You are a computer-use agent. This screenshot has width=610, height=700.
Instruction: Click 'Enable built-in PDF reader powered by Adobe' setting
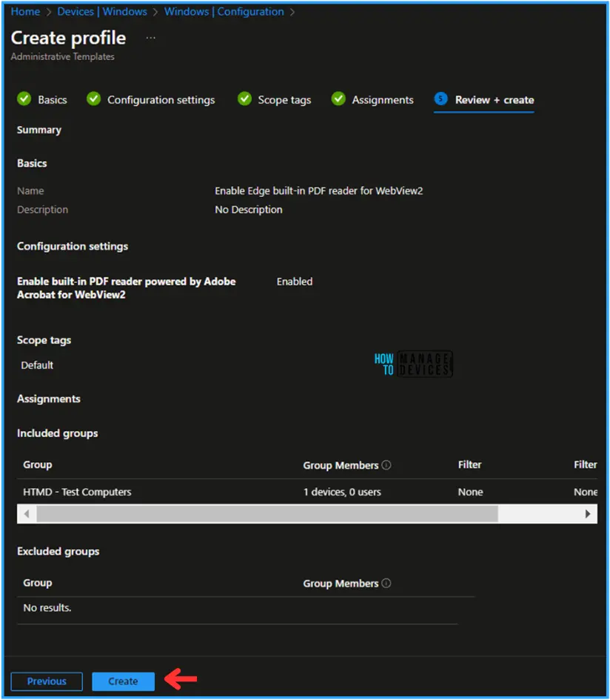[x=127, y=288]
